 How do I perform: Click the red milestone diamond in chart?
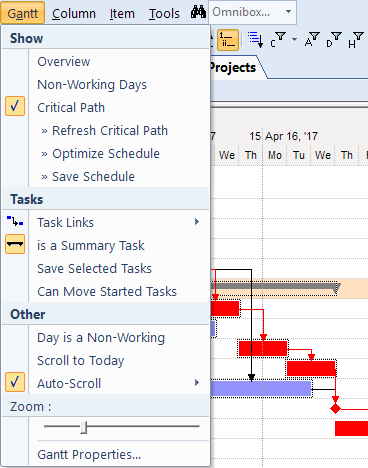[x=335, y=408]
